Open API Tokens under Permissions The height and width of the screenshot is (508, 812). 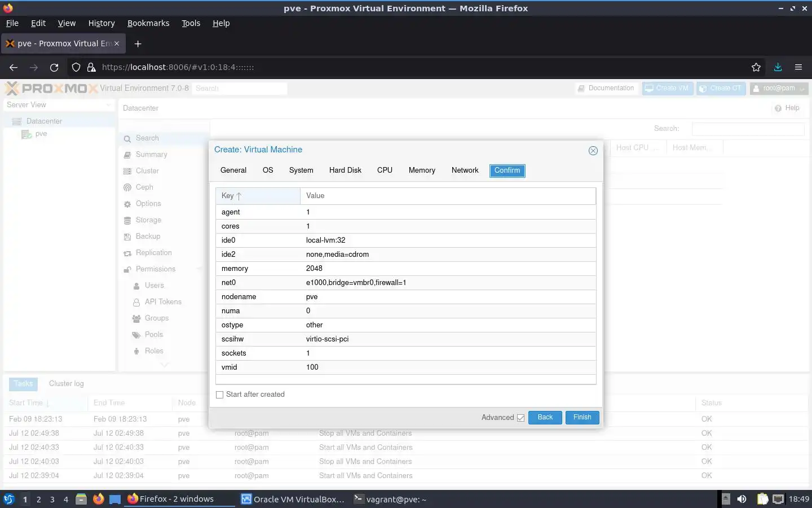pyautogui.click(x=164, y=302)
